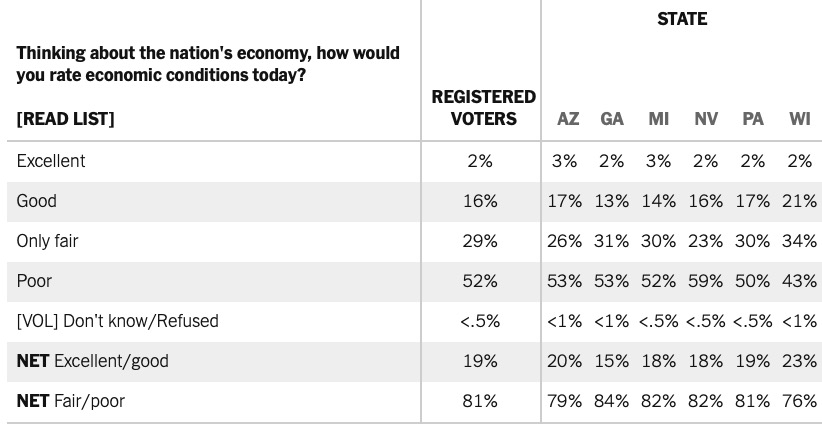The image size is (822, 424).
Task: Click the [READ LIST] label
Action: pos(66,119)
